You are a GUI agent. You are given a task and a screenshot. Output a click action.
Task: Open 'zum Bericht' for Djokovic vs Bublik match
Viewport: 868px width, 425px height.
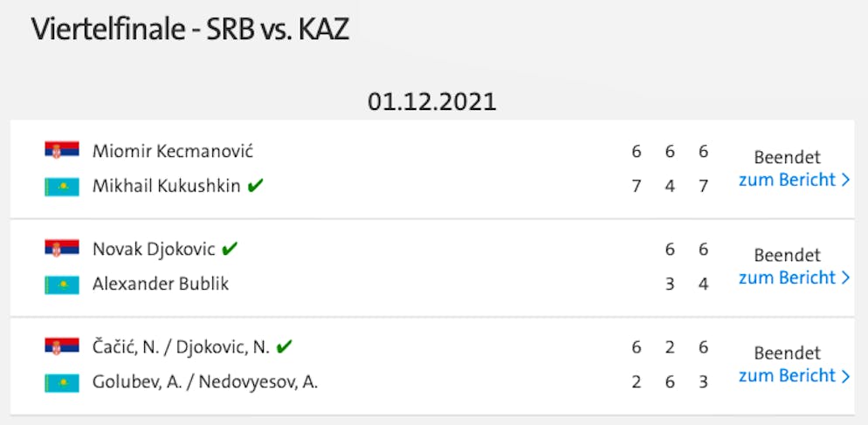[x=795, y=278]
